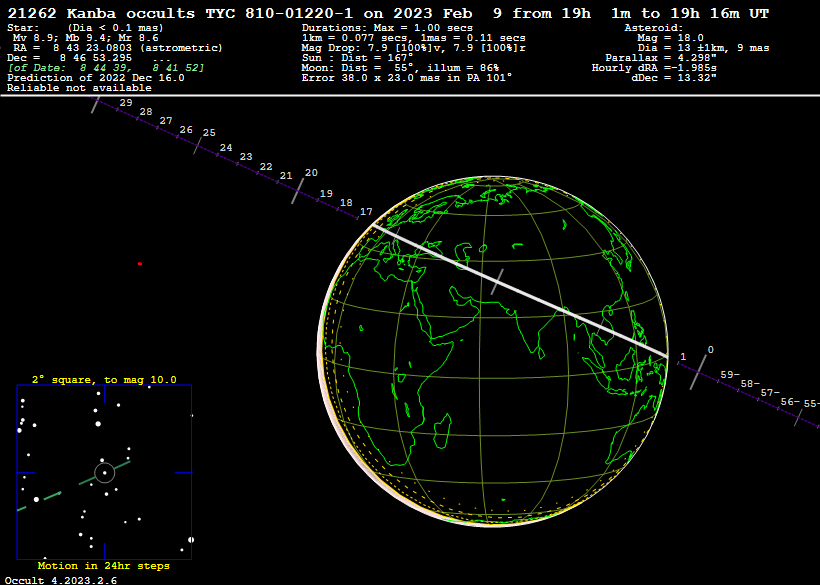This screenshot has width=820, height=585.
Task: Click 'Prediction of 2022 Dec 16.0' text
Action: click(x=96, y=78)
